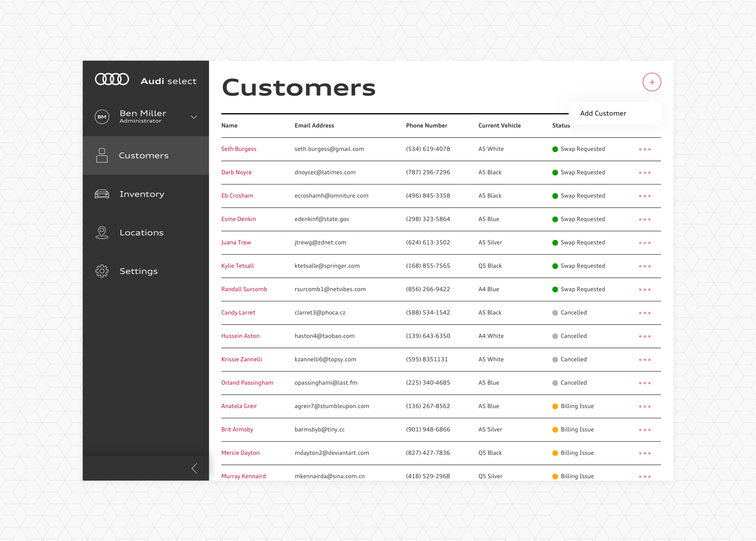
Task: Click the A4 White vehicle for Hussein Aston
Action: 491,336
